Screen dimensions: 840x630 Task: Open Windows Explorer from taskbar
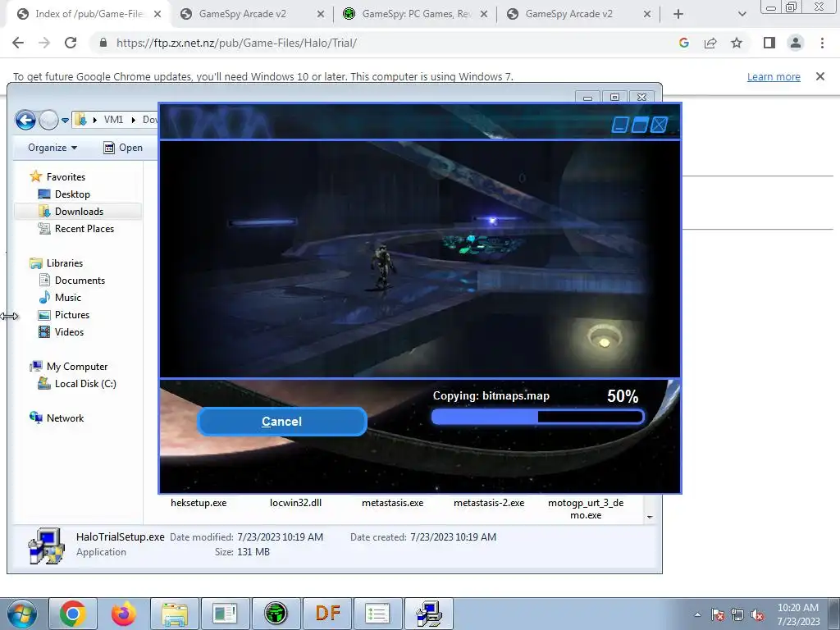click(x=175, y=614)
